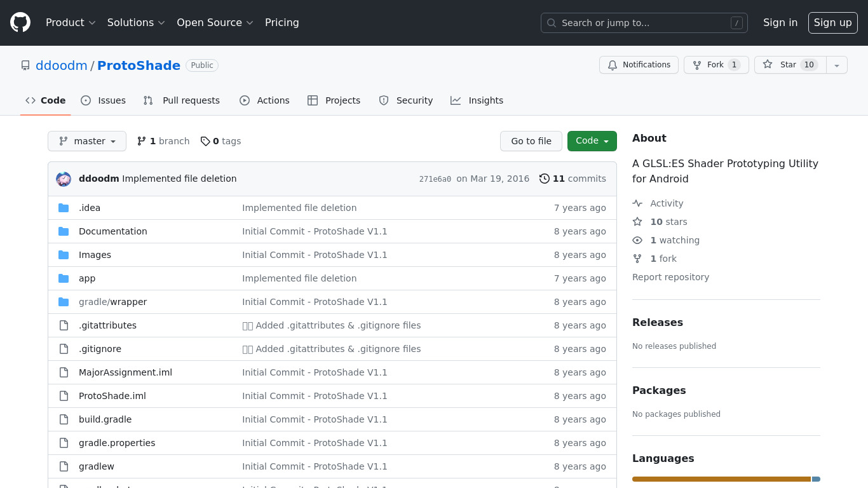Image resolution: width=868 pixels, height=488 pixels.
Task: Click the tags icon link
Action: click(x=205, y=141)
